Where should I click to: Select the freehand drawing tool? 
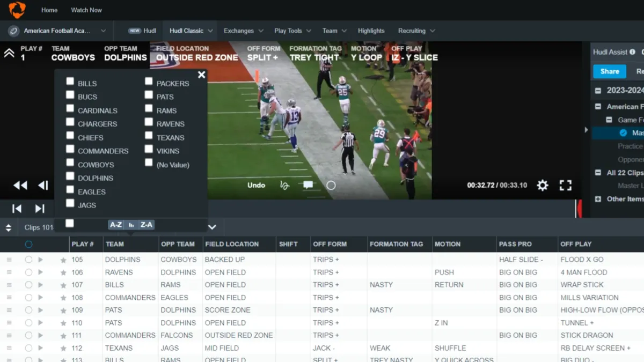(x=284, y=185)
